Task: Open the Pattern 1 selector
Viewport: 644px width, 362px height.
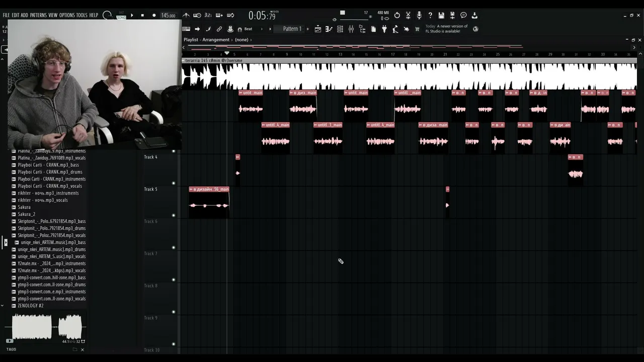Action: [x=292, y=29]
